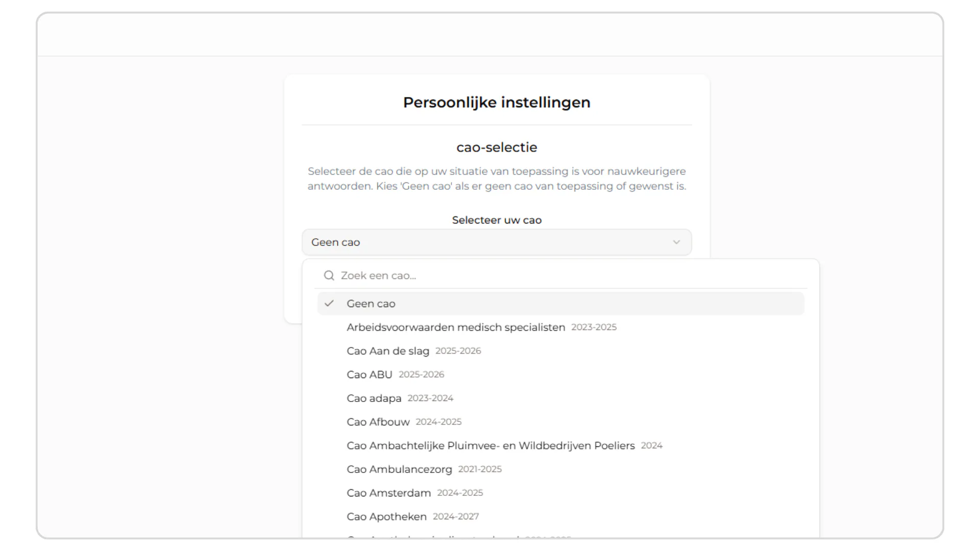Collapse the cao dropdown using chevron arrow
This screenshot has width=980, height=551.
click(x=676, y=242)
